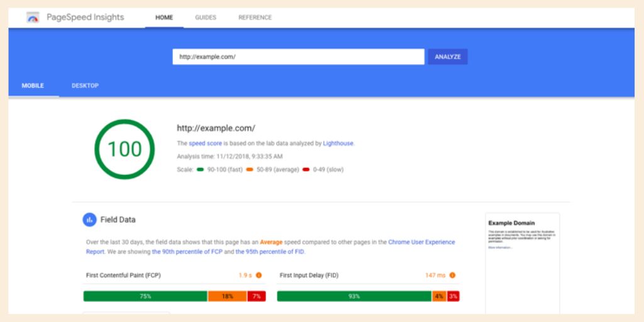Click the Field Data chart icon

[x=89, y=219]
